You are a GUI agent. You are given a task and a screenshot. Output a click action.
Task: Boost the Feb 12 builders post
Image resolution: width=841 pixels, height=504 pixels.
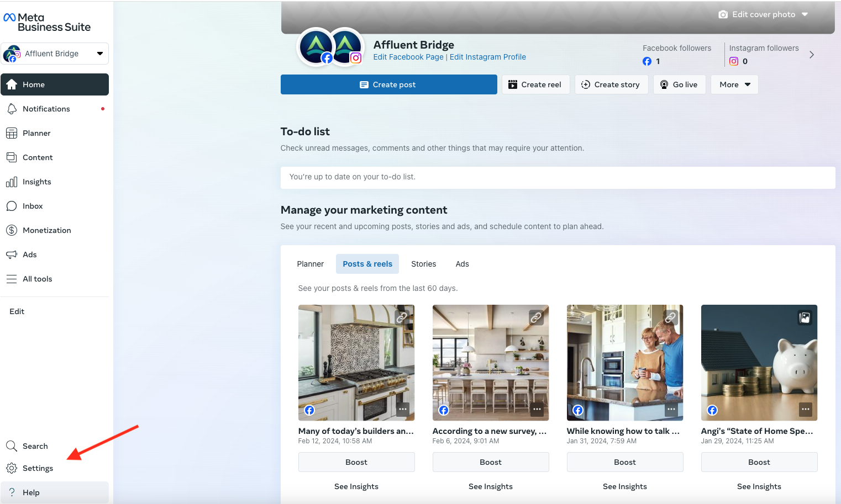(x=356, y=462)
